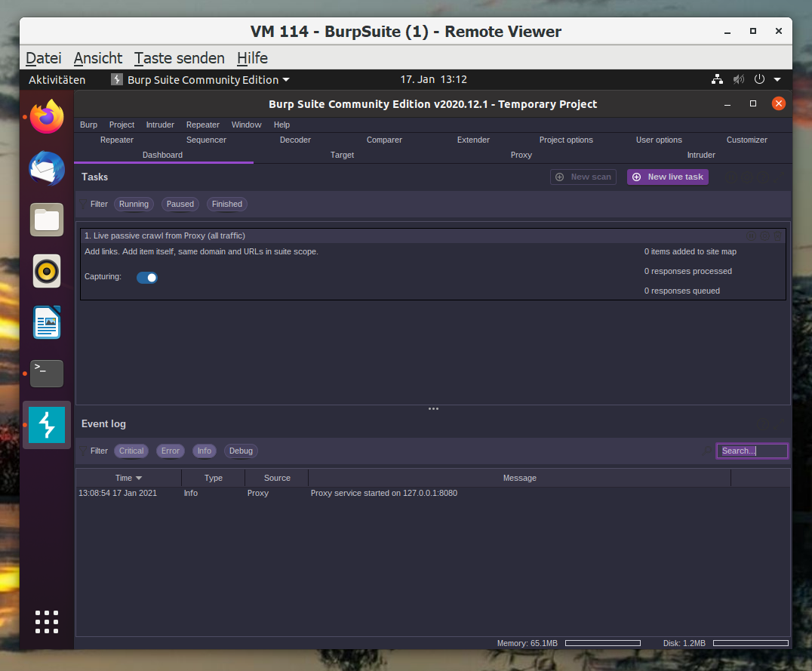Switch to the Proxy tab
812x671 pixels.
click(x=521, y=155)
